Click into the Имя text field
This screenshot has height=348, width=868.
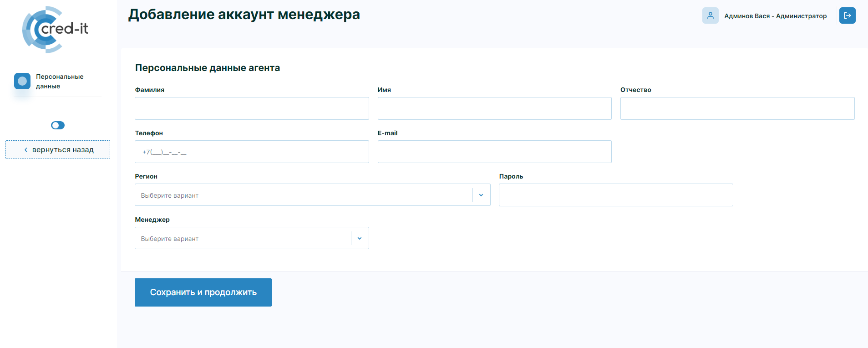pyautogui.click(x=494, y=108)
